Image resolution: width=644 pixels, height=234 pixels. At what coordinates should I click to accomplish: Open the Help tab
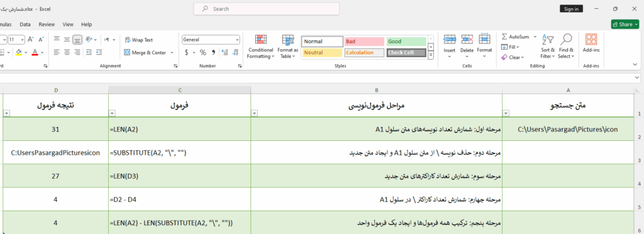click(x=87, y=25)
